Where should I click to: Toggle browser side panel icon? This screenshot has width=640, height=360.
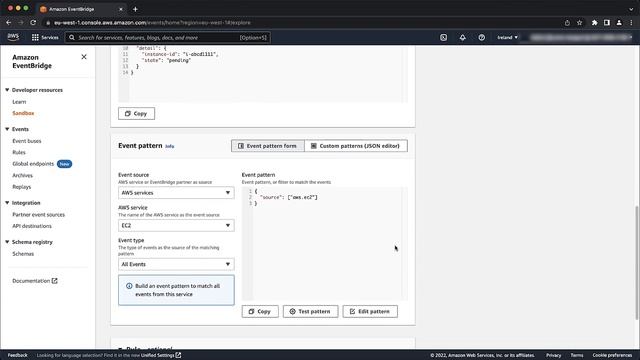pyautogui.click(x=607, y=23)
